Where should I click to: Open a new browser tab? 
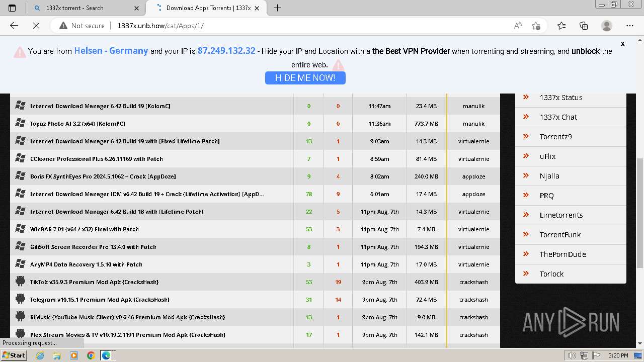click(x=277, y=8)
